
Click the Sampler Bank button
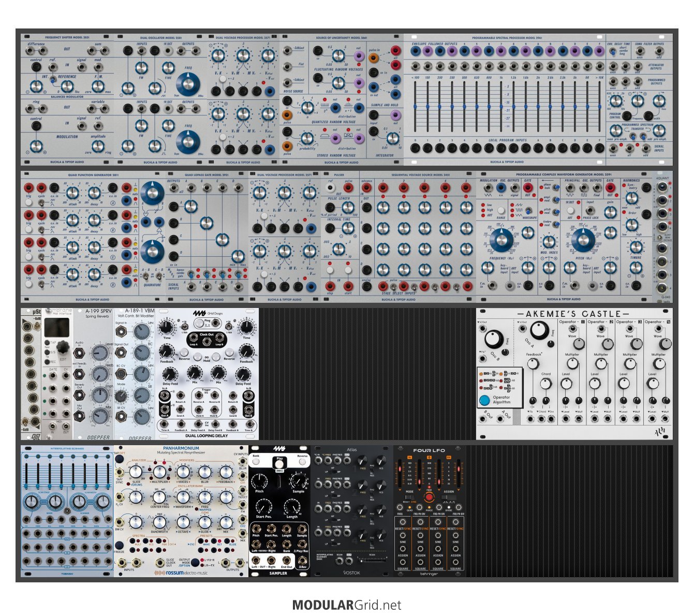[256, 461]
